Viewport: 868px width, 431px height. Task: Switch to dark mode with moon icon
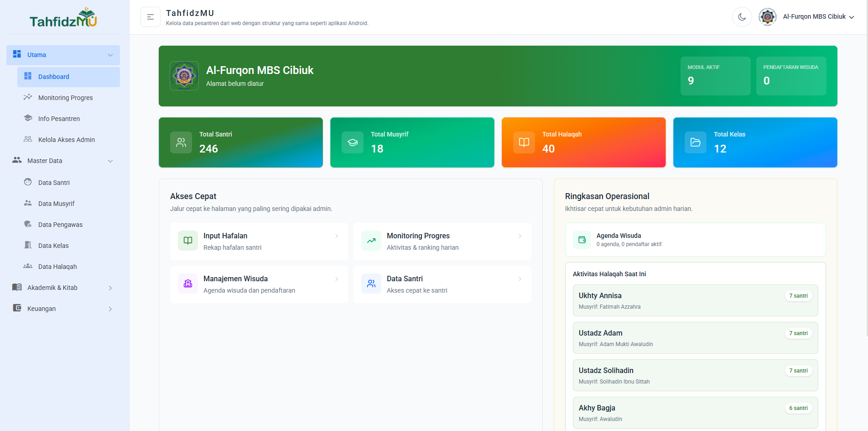(742, 17)
